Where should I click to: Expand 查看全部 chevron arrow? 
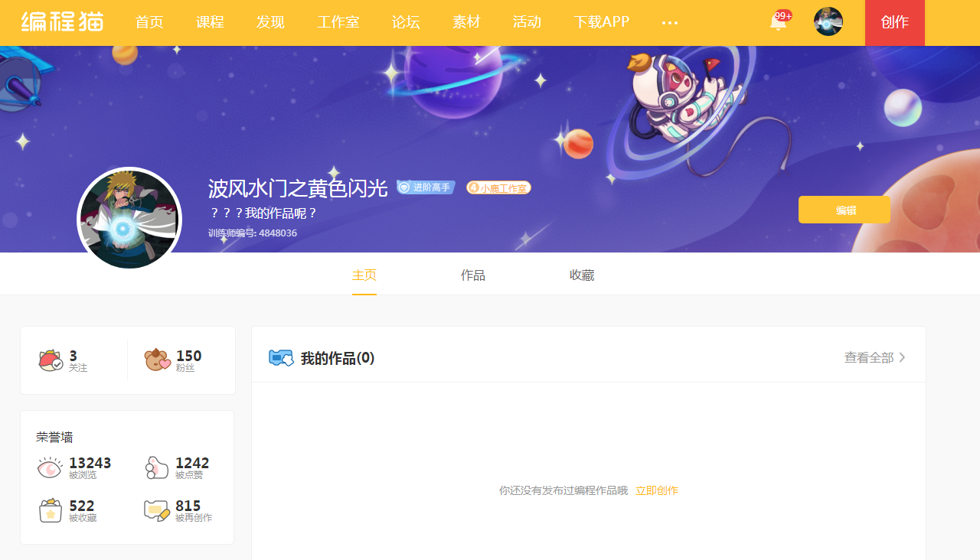coord(902,357)
